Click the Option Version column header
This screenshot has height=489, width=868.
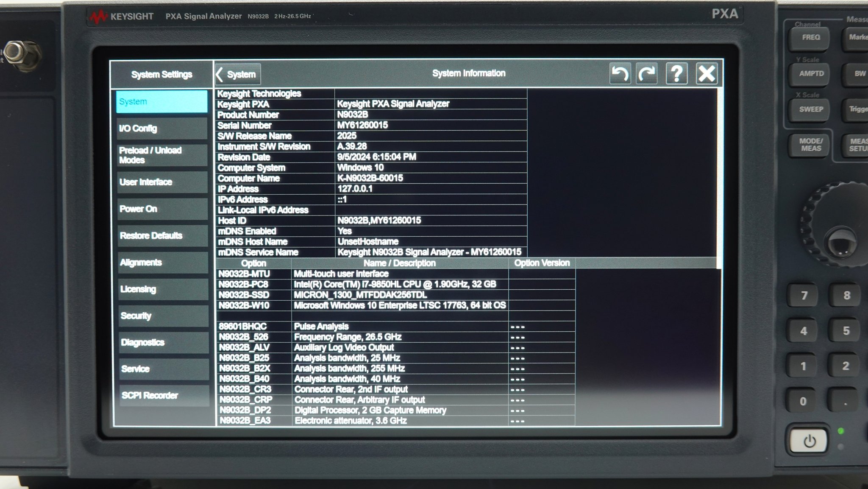tap(542, 263)
